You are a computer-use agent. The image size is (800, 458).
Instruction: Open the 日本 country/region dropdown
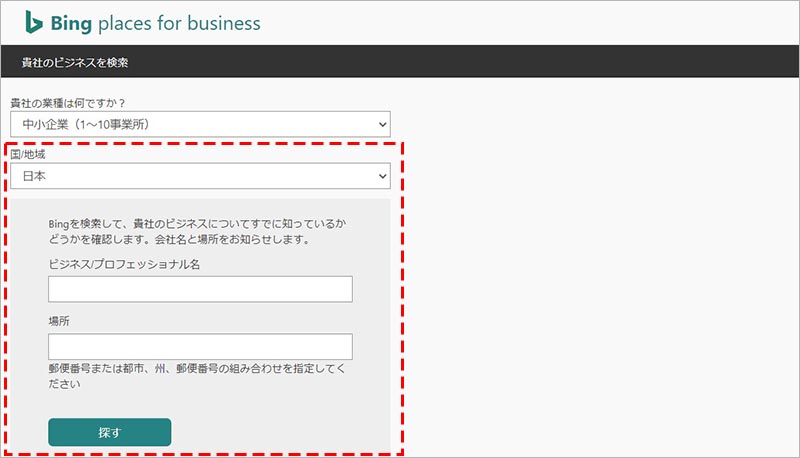pyautogui.click(x=200, y=176)
